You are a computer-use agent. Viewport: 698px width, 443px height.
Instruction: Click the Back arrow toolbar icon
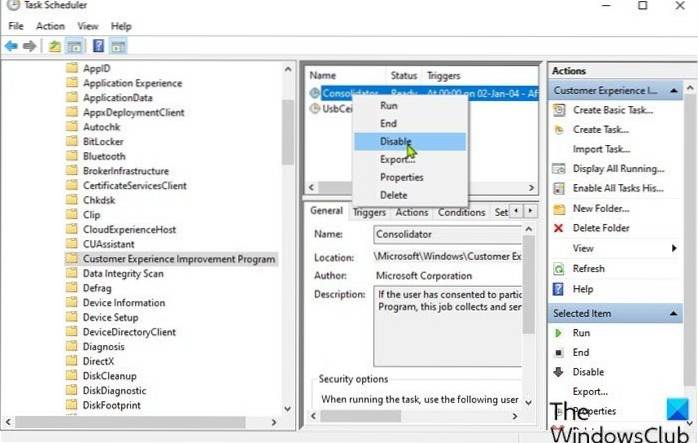pyautogui.click(x=11, y=46)
